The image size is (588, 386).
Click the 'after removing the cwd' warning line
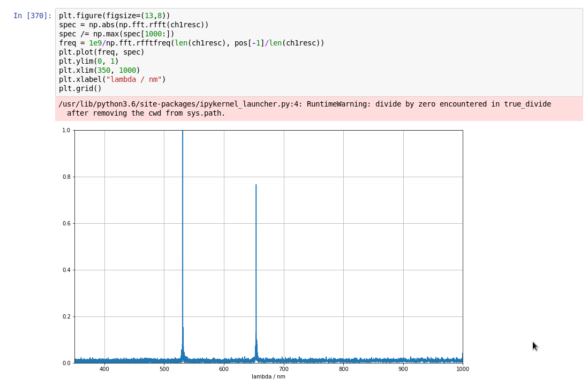pos(146,113)
